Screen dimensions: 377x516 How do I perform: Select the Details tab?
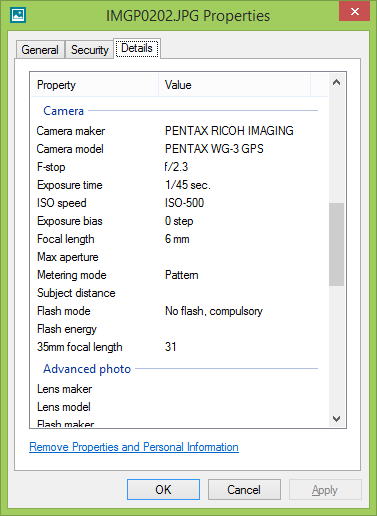click(x=137, y=48)
